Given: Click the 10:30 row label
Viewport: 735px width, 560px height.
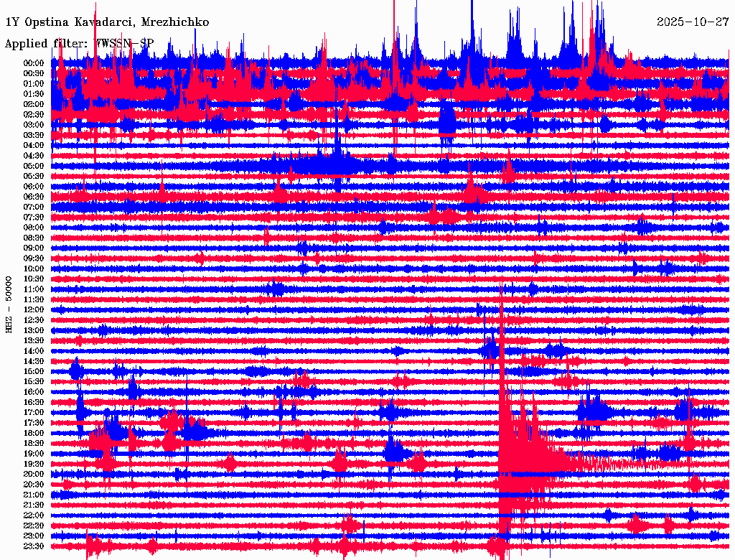Looking at the screenshot, I should (34, 279).
